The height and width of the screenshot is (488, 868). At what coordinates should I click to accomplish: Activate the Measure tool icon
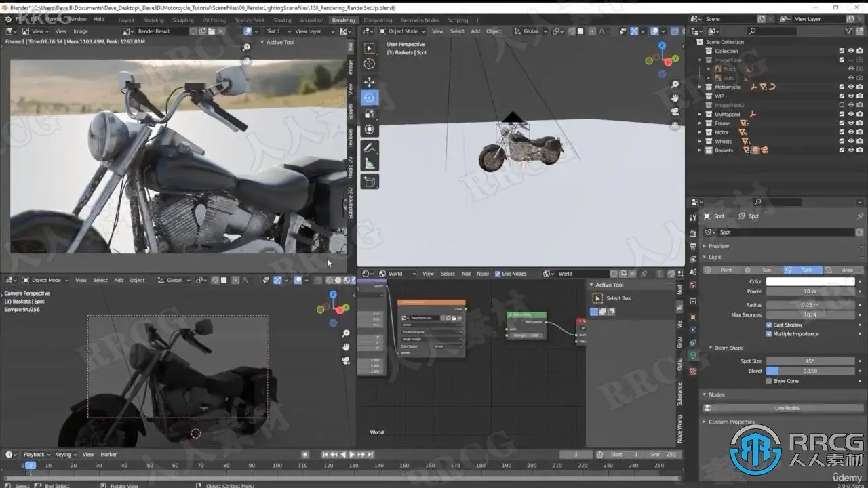click(x=369, y=163)
